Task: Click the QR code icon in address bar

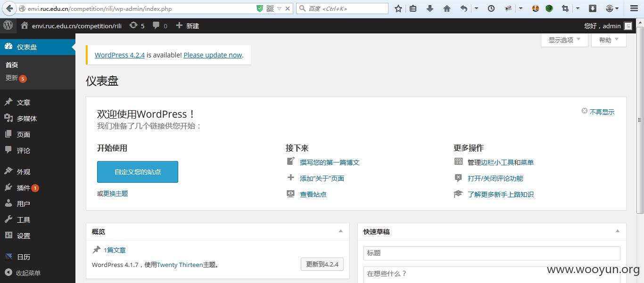Action: pyautogui.click(x=270, y=8)
